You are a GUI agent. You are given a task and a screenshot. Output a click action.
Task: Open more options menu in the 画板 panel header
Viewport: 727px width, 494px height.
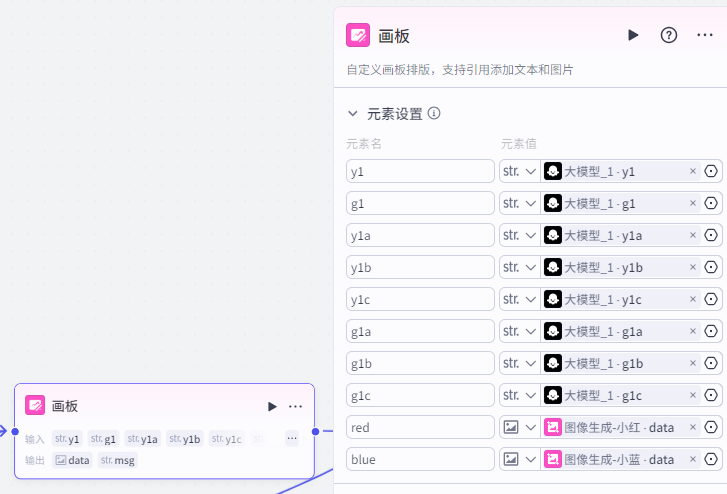(705, 35)
